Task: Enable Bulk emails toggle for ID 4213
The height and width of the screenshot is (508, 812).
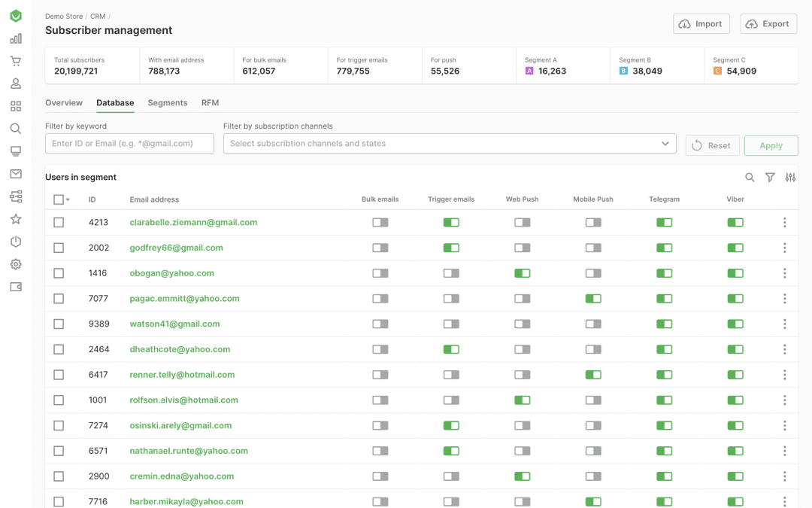Action: point(380,223)
